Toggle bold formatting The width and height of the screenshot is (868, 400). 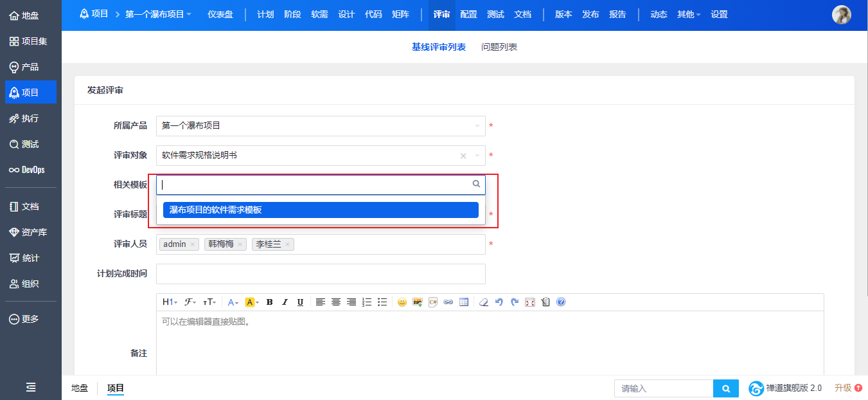tap(269, 302)
